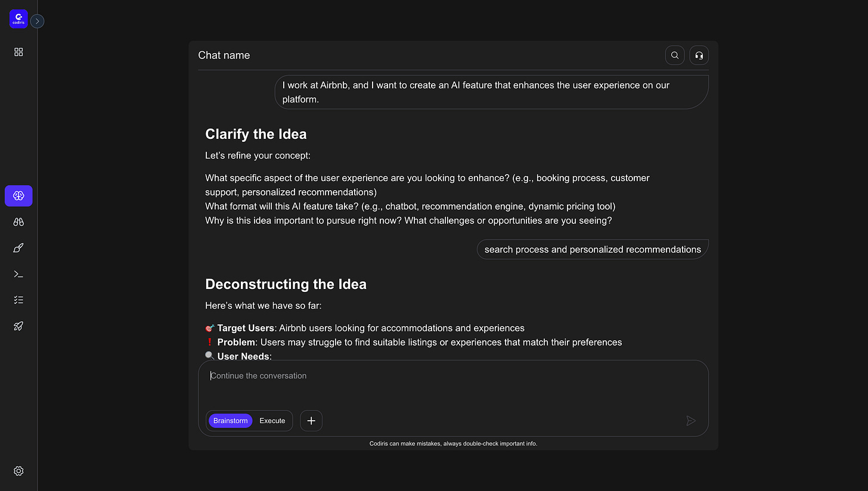Switch to Brainstorm mode
Screen dimensions: 868x491
(x=231, y=421)
